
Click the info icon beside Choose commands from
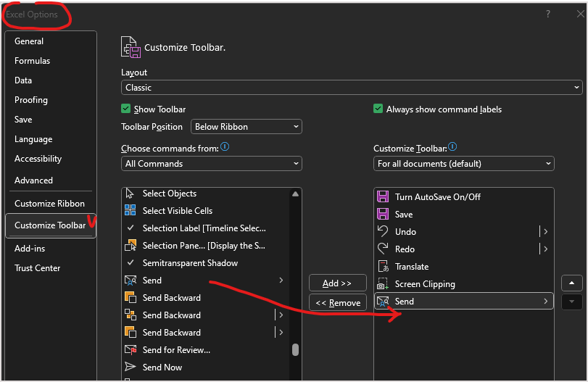(225, 146)
